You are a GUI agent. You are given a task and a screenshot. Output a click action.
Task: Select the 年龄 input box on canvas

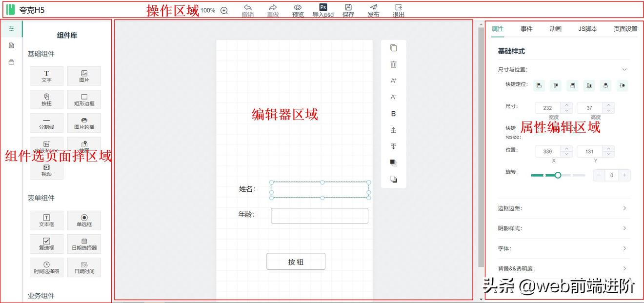pyautogui.click(x=320, y=216)
